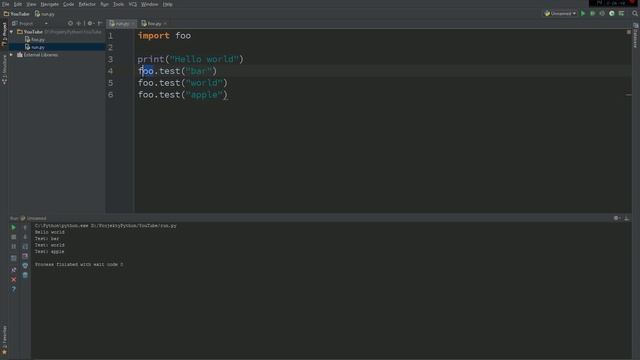Hide the Run panel with hide icon

(627, 218)
